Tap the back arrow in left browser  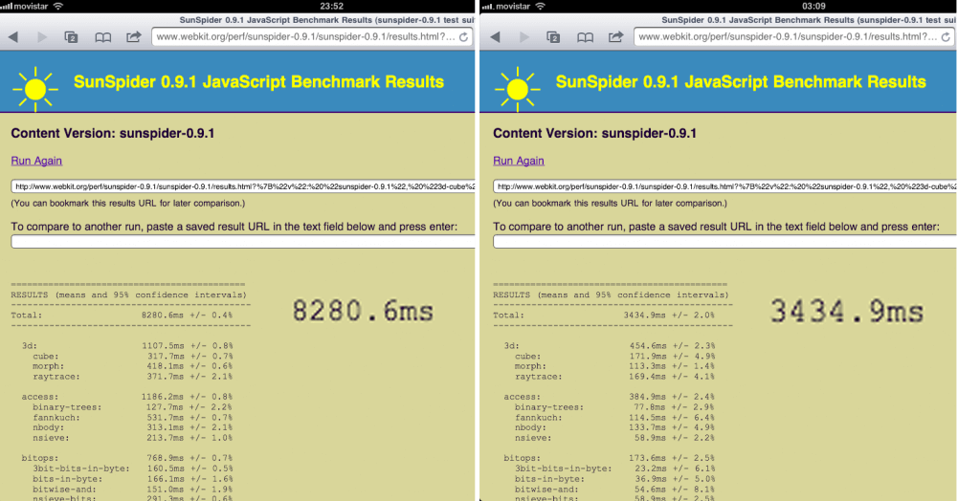[x=13, y=37]
